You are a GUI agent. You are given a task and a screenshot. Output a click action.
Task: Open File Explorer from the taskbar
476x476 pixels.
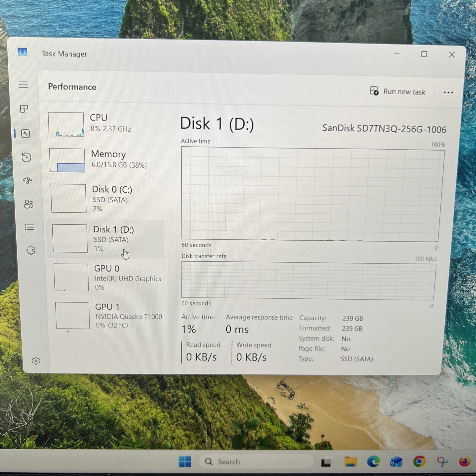pos(350,462)
